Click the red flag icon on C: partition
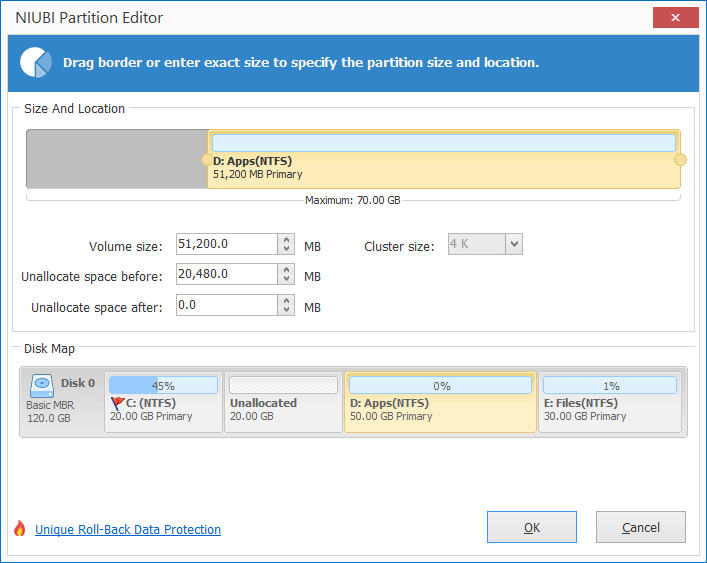The image size is (707, 563). pyautogui.click(x=117, y=403)
